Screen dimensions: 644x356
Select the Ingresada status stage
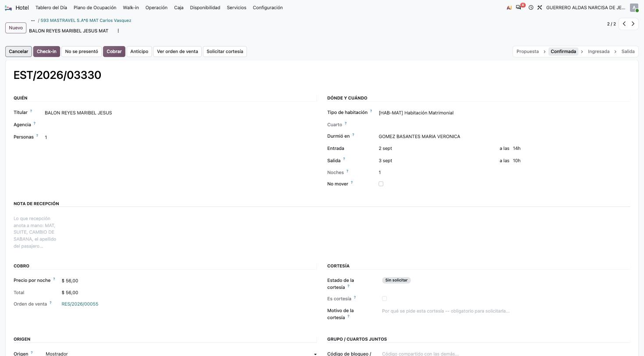[x=598, y=52]
